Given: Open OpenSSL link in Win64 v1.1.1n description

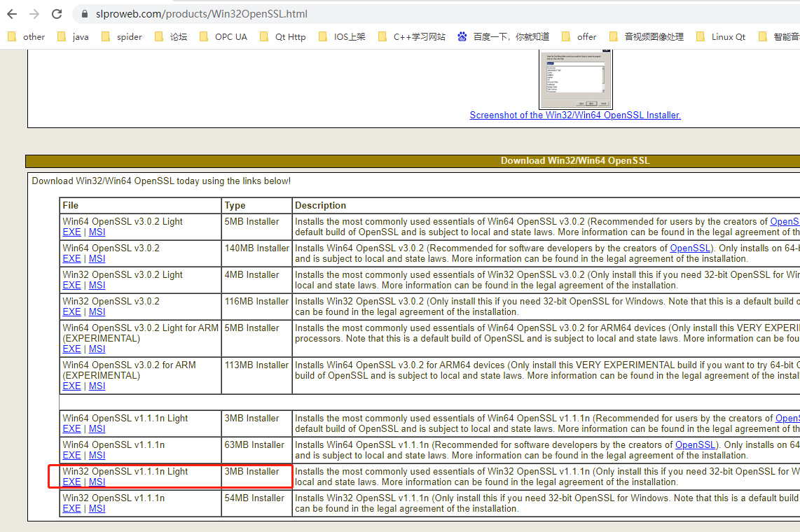Looking at the screenshot, I should (695, 445).
